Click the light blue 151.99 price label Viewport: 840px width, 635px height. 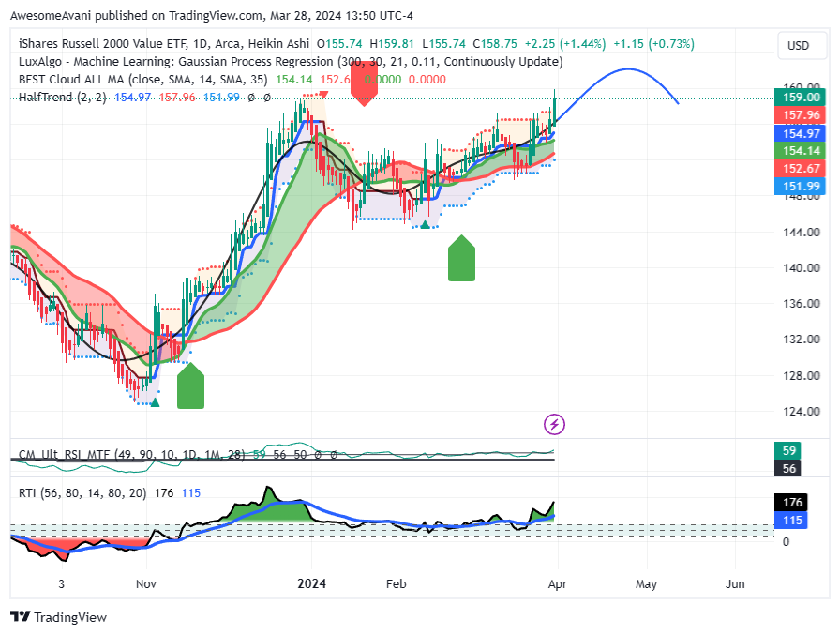800,186
